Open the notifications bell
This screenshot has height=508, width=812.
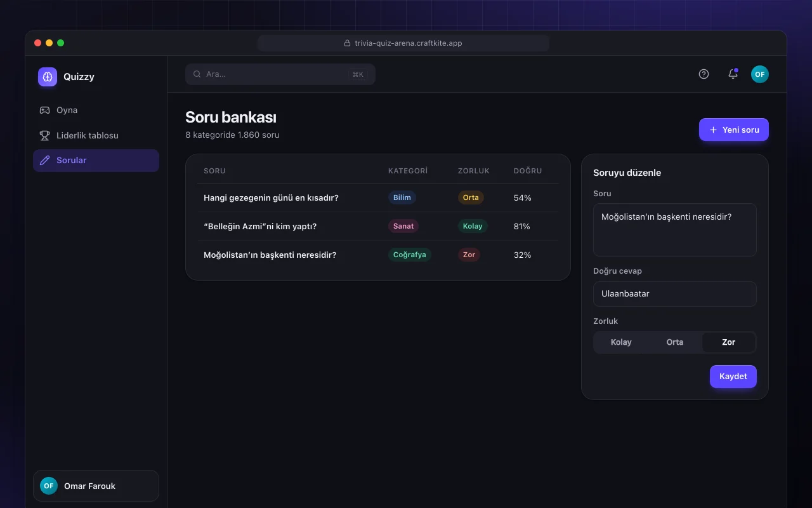733,74
